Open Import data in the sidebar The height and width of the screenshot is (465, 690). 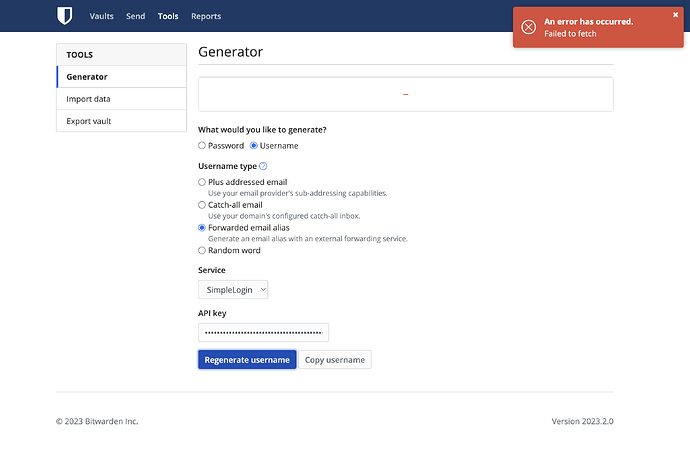(x=121, y=99)
